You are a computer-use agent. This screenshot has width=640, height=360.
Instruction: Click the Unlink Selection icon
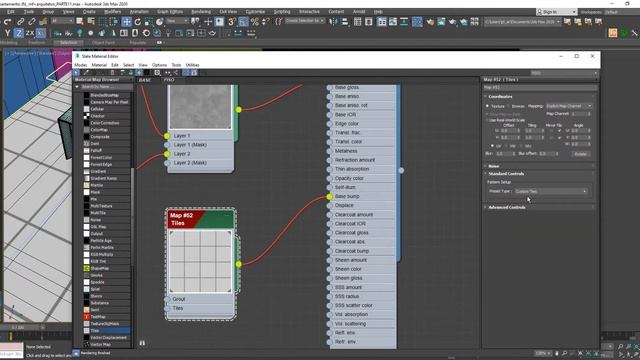31,22
